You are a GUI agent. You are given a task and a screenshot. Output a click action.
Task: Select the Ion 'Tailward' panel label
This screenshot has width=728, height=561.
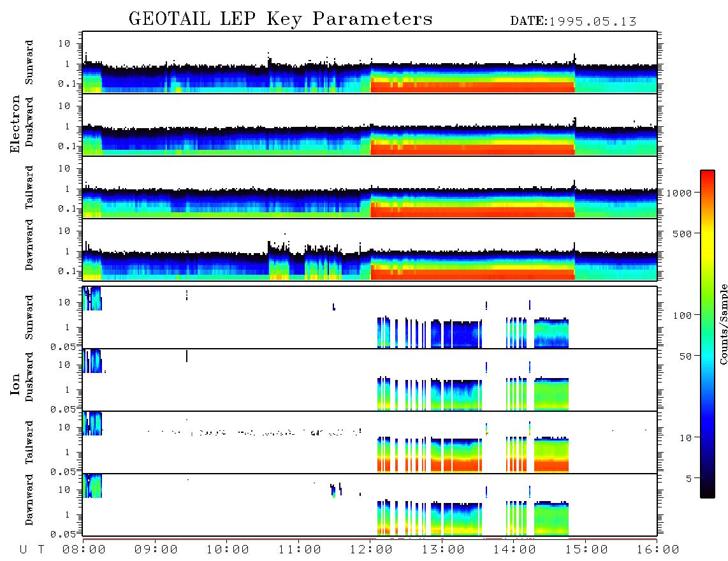pos(29,442)
